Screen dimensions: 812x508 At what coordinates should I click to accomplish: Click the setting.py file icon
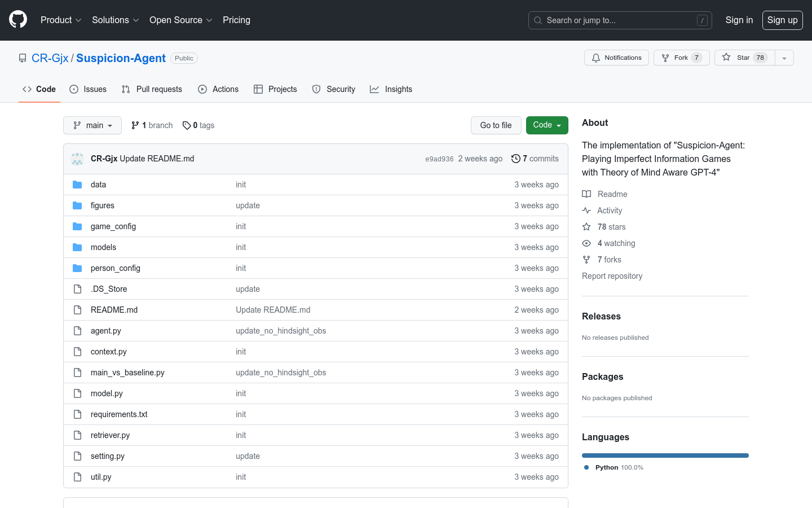77,456
